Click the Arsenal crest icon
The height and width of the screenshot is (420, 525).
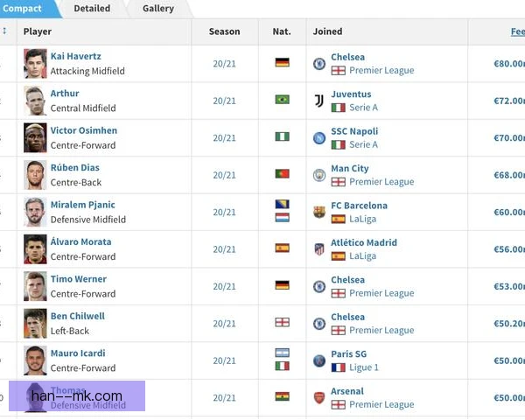pyautogui.click(x=319, y=398)
